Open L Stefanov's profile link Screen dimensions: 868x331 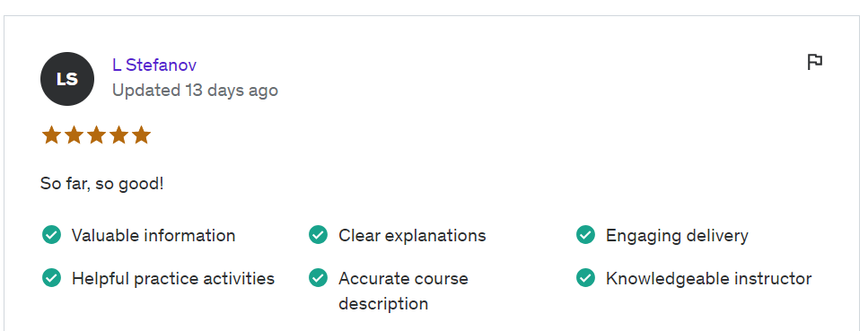point(154,65)
